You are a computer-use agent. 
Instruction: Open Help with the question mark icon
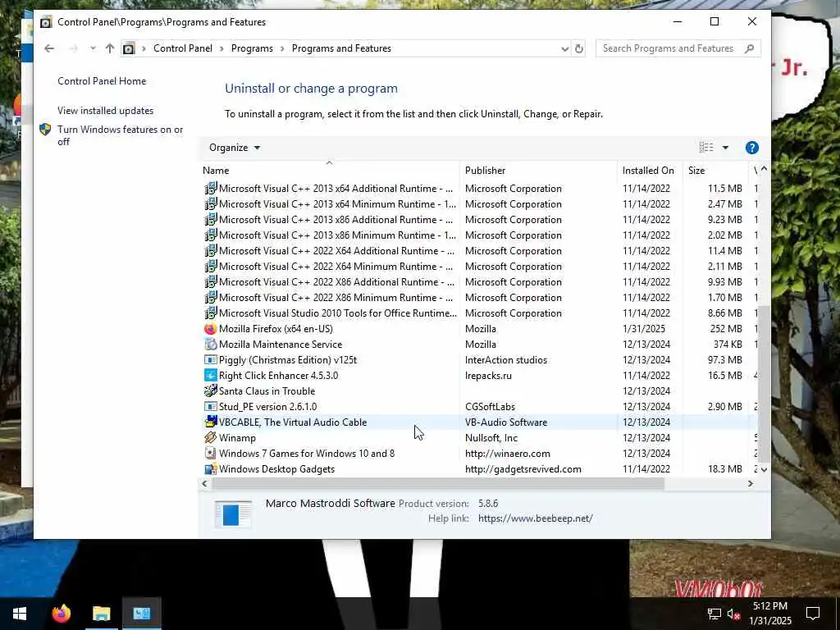(751, 148)
